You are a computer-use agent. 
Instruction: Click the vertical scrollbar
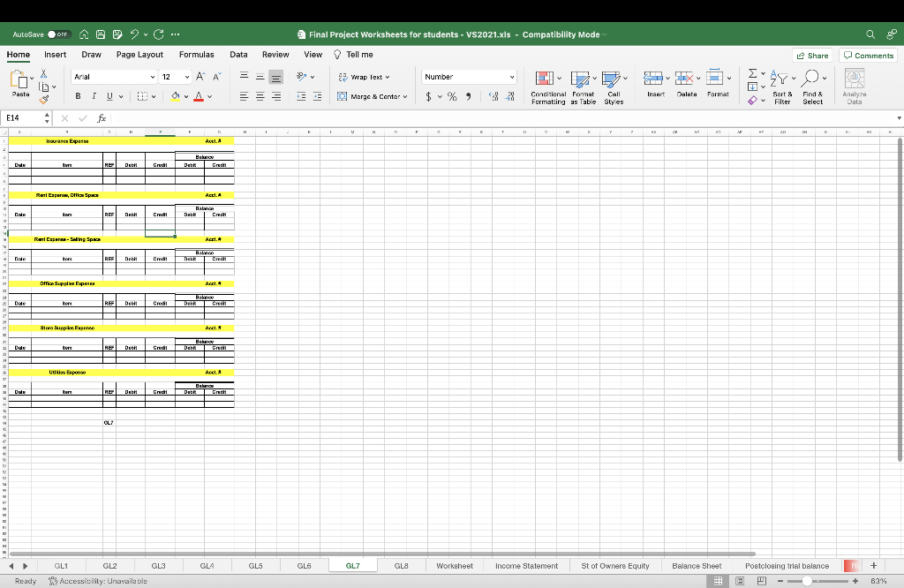[900, 300]
